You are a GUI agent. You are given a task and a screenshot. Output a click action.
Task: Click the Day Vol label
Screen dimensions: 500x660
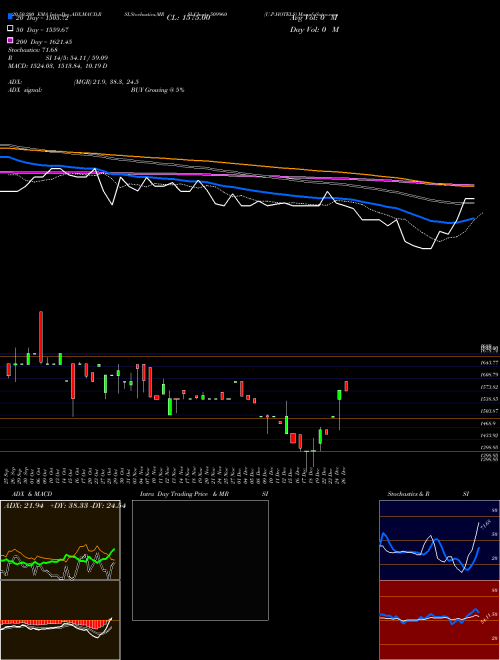coord(314,30)
